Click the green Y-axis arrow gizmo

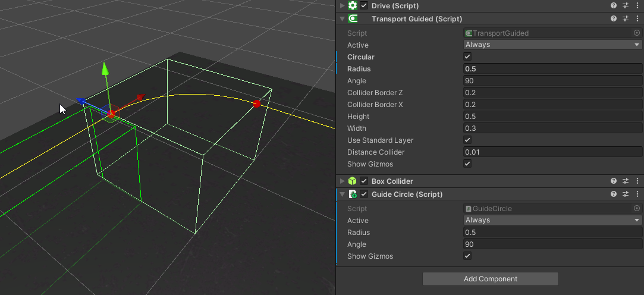point(105,69)
